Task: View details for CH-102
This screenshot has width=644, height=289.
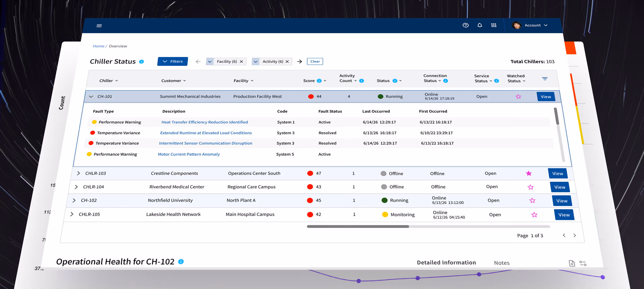Action: point(562,201)
